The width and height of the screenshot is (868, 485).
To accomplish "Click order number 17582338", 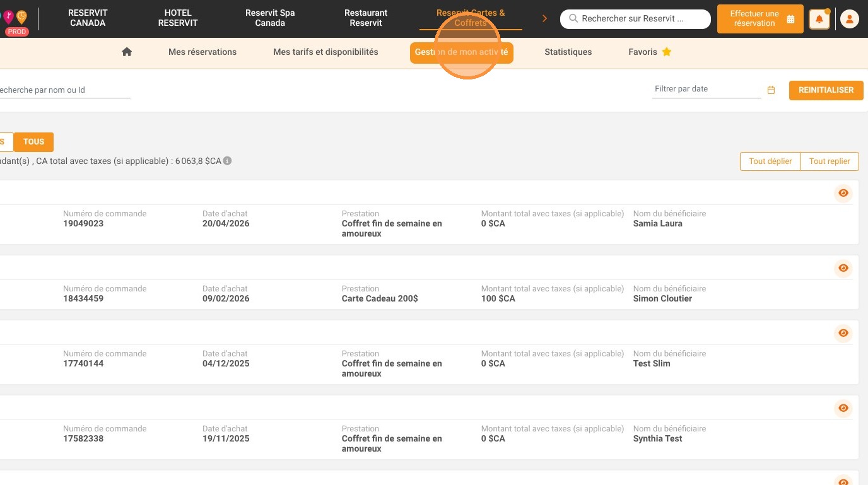I will 83,439.
